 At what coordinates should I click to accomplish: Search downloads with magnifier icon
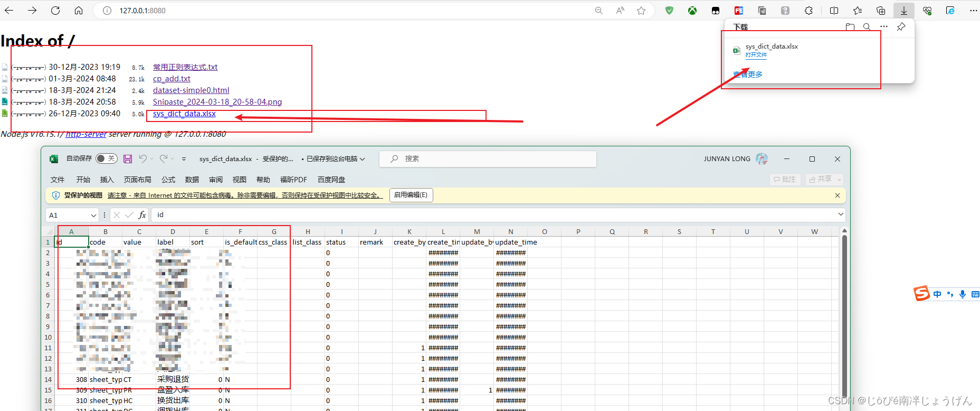[x=867, y=26]
